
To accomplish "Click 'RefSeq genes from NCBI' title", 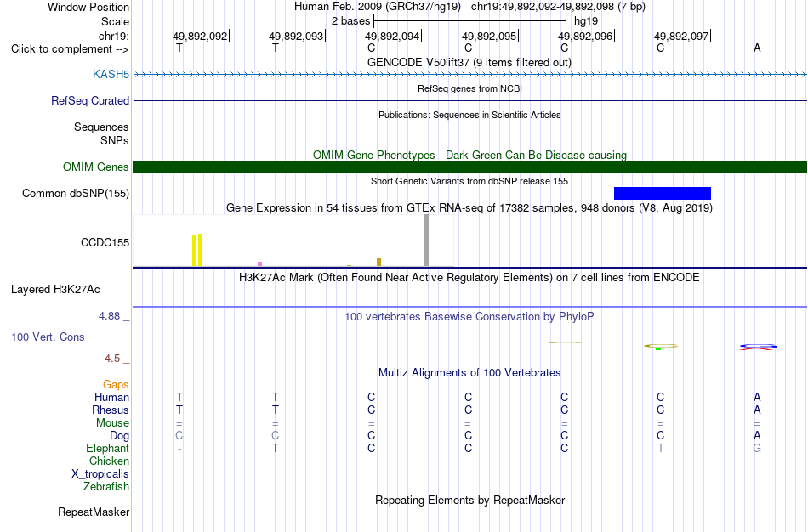I will (x=469, y=88).
